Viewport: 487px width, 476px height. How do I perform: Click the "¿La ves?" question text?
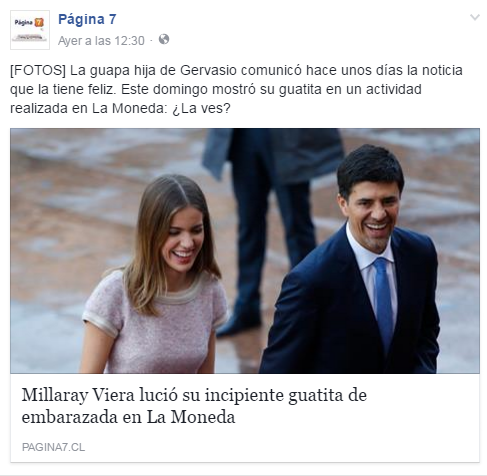pyautogui.click(x=201, y=108)
